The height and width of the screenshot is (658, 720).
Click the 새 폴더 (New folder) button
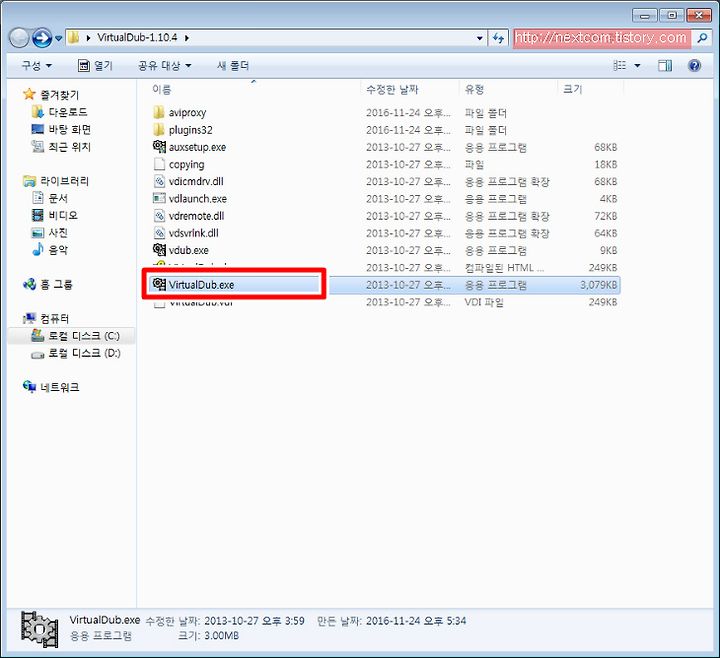[x=233, y=66]
